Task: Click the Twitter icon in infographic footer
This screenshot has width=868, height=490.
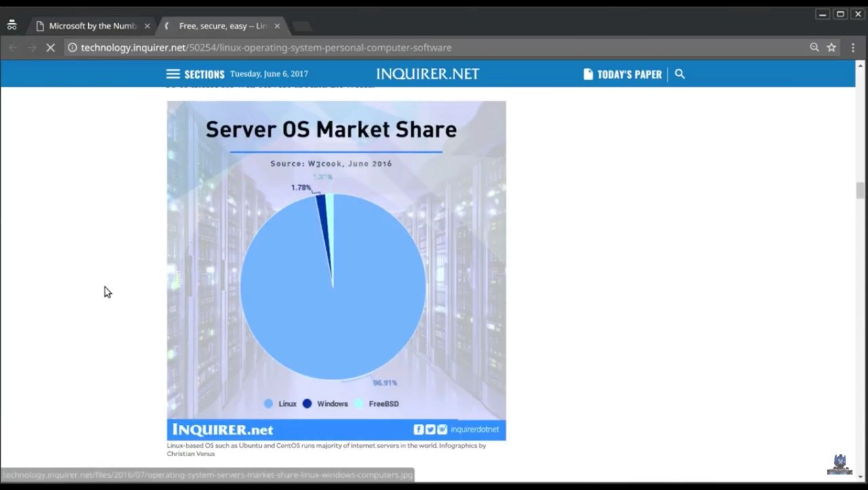Action: (x=430, y=429)
